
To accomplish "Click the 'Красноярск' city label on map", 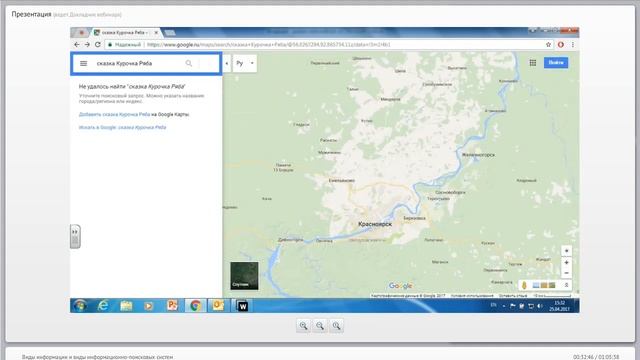I will (375, 224).
